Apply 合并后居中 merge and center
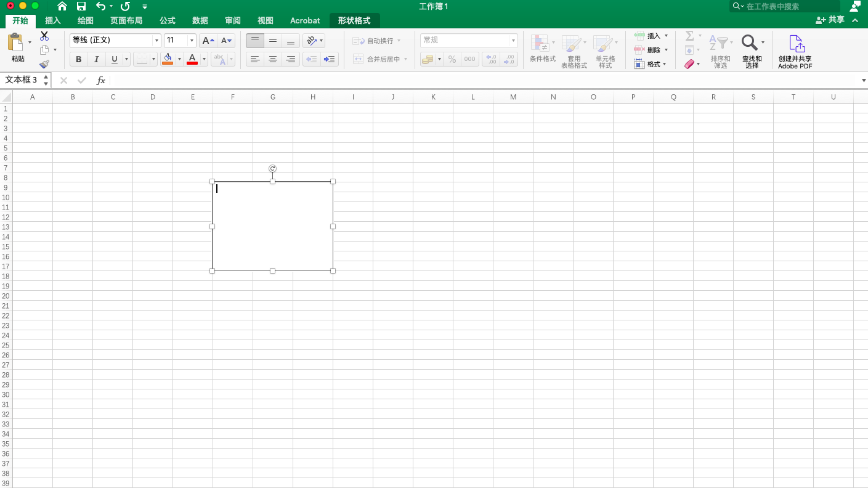This screenshot has height=488, width=868. (379, 59)
